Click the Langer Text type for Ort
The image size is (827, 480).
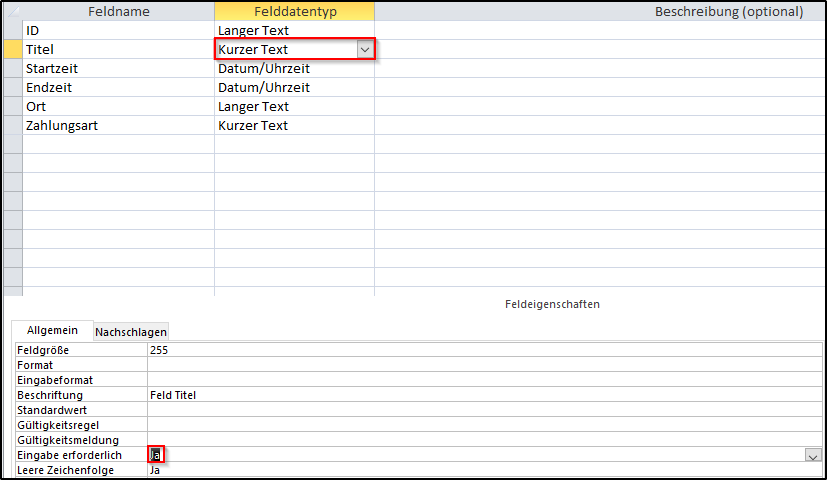pyautogui.click(x=294, y=107)
